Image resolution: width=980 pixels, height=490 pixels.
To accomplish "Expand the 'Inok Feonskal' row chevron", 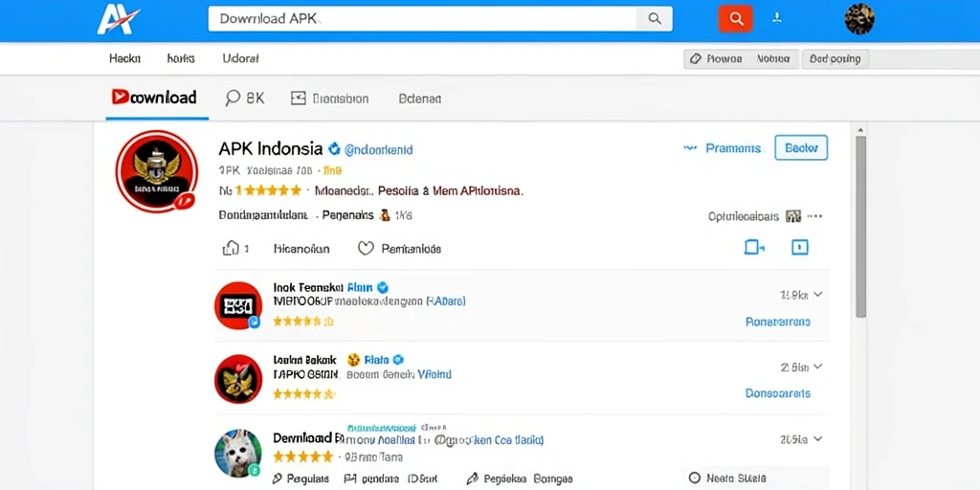I will pos(818,295).
